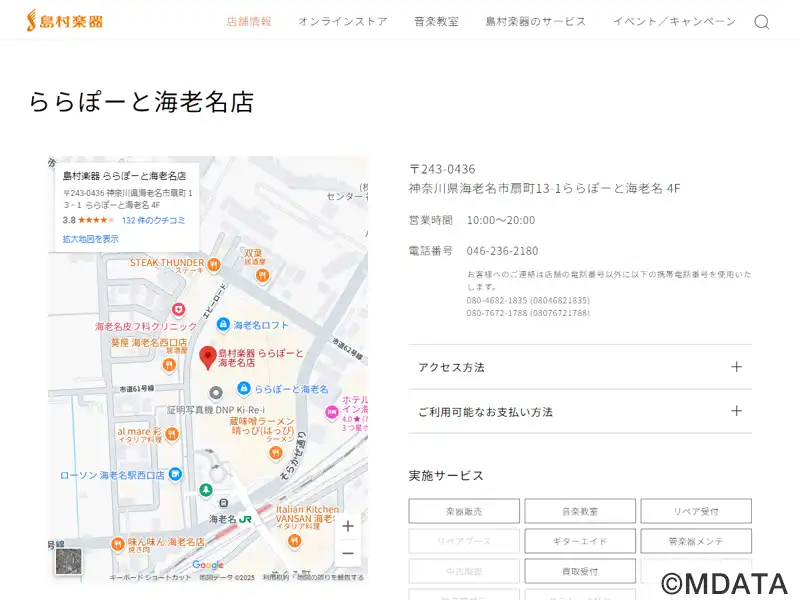The width and height of the screenshot is (800, 600).
Task: Click the 島村楽器 logo in the header
Action: click(65, 21)
